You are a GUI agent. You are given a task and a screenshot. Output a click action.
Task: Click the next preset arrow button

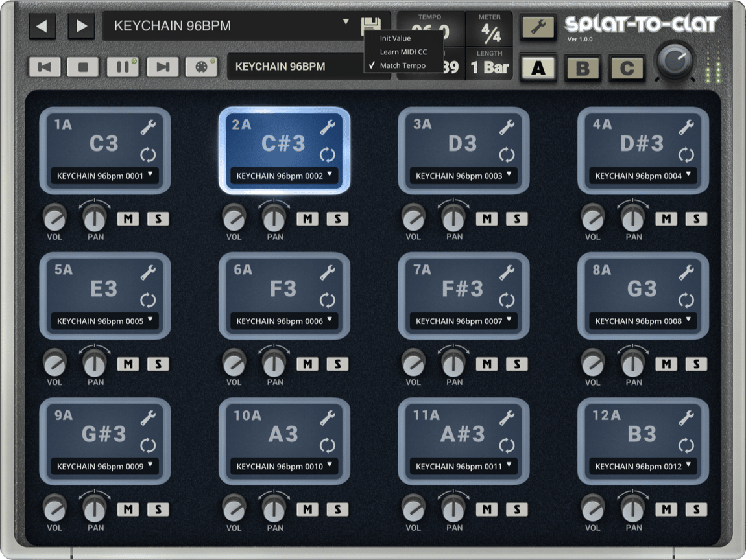coord(81,27)
